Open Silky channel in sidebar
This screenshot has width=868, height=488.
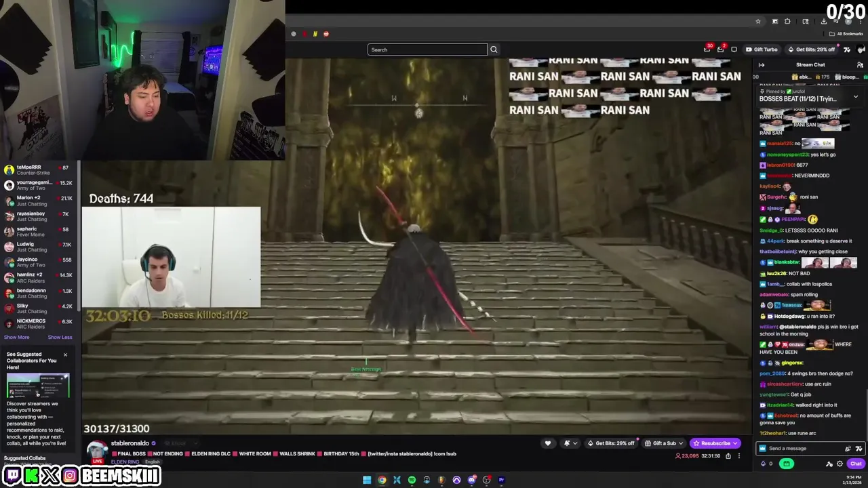[37, 308]
